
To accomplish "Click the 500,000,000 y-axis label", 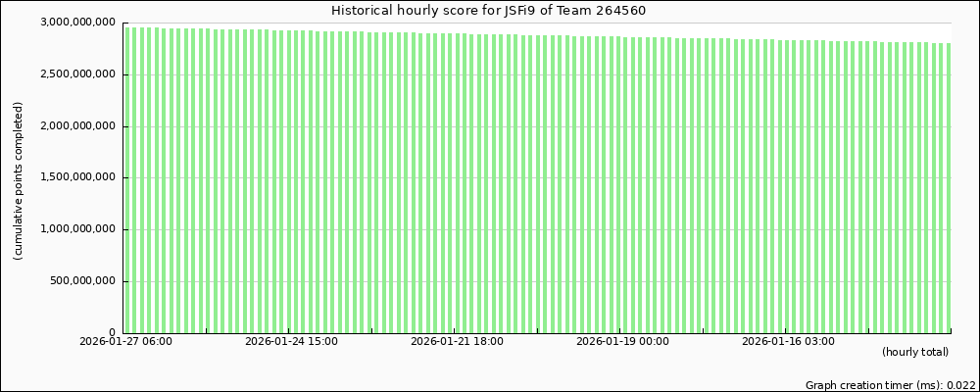I will tap(85, 282).
